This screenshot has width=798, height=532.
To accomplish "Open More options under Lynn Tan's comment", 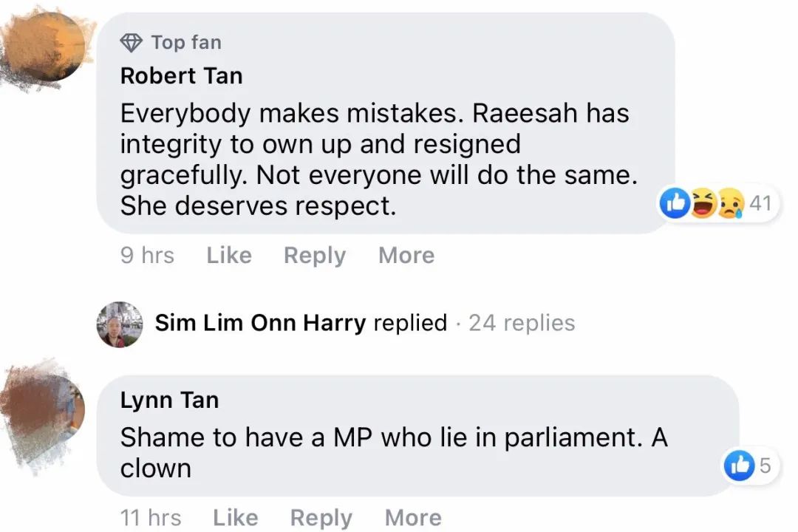I will pos(413,518).
